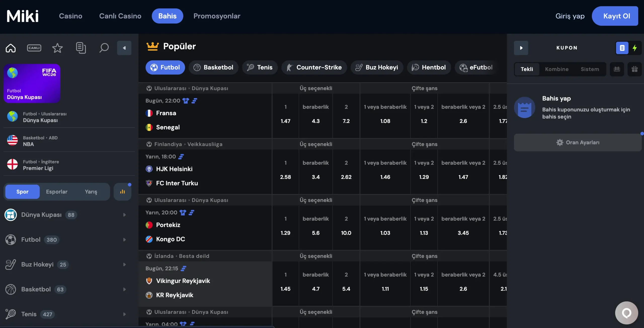Open the statistics bar chart icon
Screen dimensions: 644x328
click(x=123, y=192)
